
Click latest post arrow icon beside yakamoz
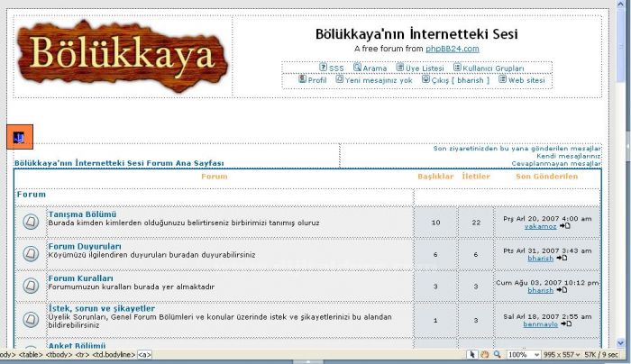click(564, 227)
